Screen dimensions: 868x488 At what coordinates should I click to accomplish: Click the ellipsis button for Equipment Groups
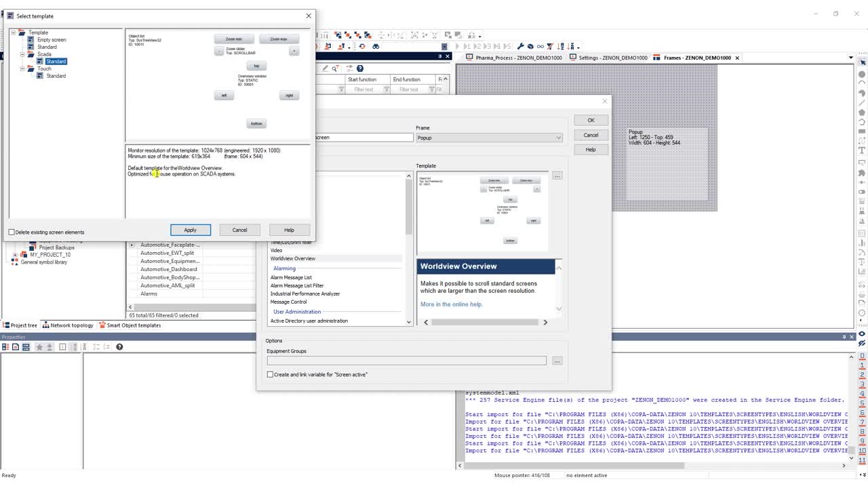[557, 361]
